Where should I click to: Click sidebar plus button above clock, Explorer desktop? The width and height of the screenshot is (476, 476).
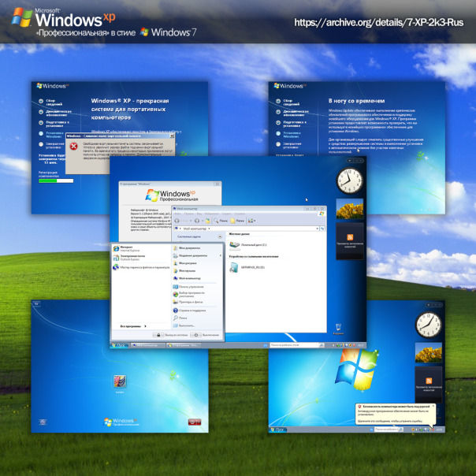[x=350, y=161]
